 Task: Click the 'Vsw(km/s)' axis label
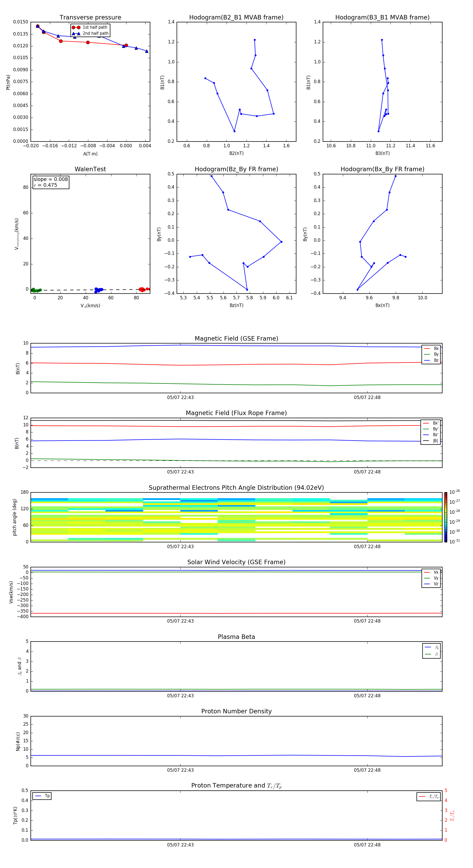tap(11, 592)
